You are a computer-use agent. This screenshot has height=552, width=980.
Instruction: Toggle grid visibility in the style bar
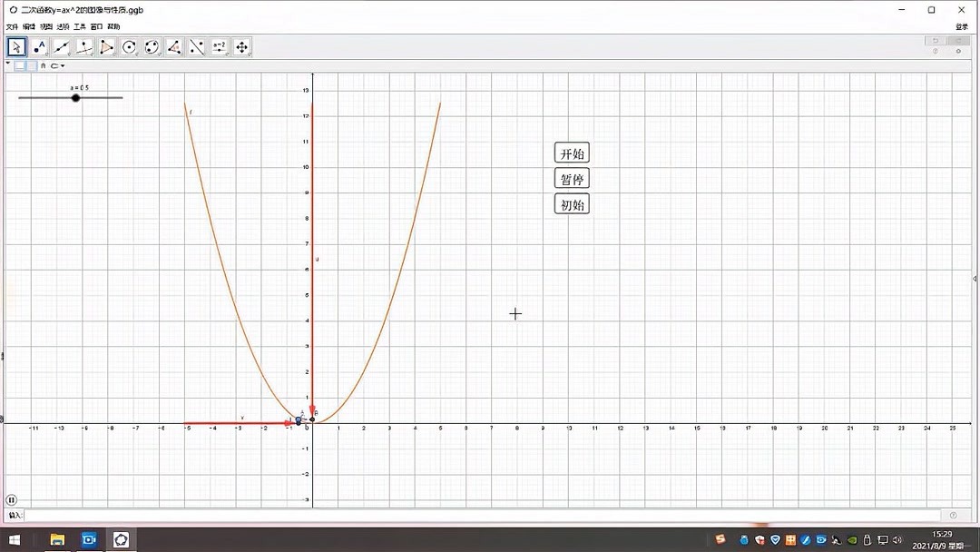31,64
